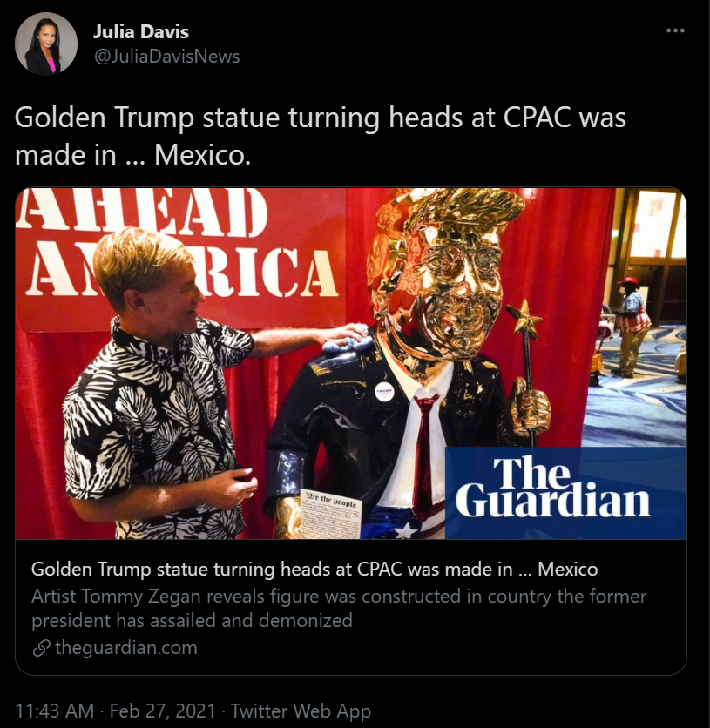Open the card headline ending in Mexico
Image resolution: width=710 pixels, height=728 pixels.
point(314,569)
